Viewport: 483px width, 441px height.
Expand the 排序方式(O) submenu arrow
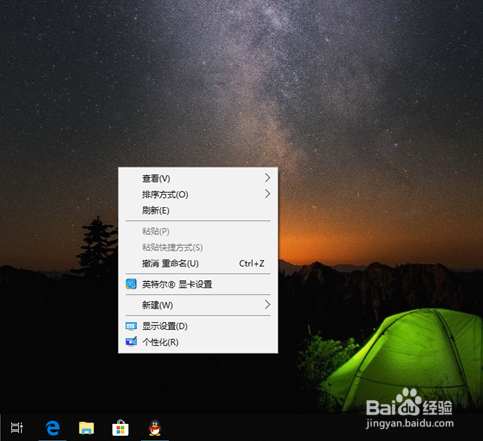coord(267,194)
